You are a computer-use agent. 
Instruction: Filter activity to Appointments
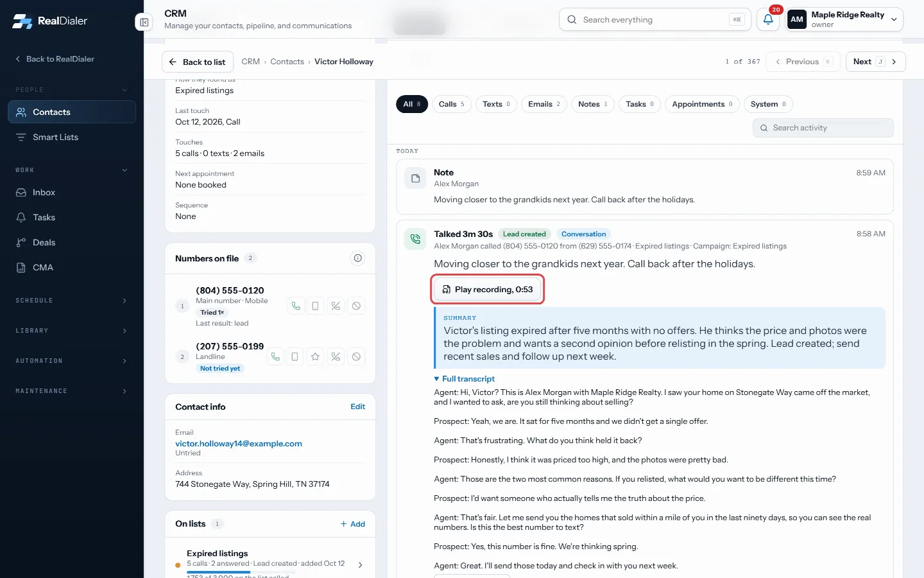tap(702, 104)
